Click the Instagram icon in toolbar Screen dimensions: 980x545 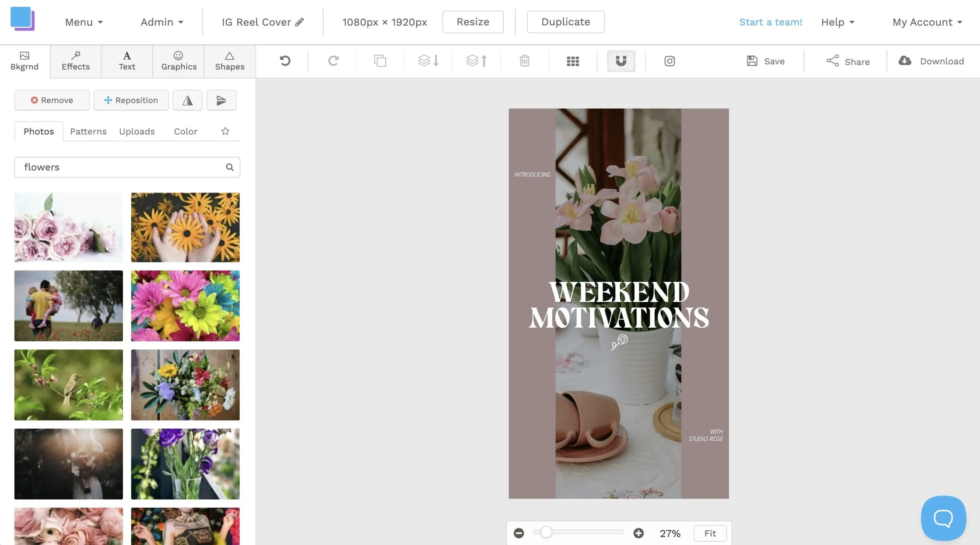pyautogui.click(x=670, y=61)
